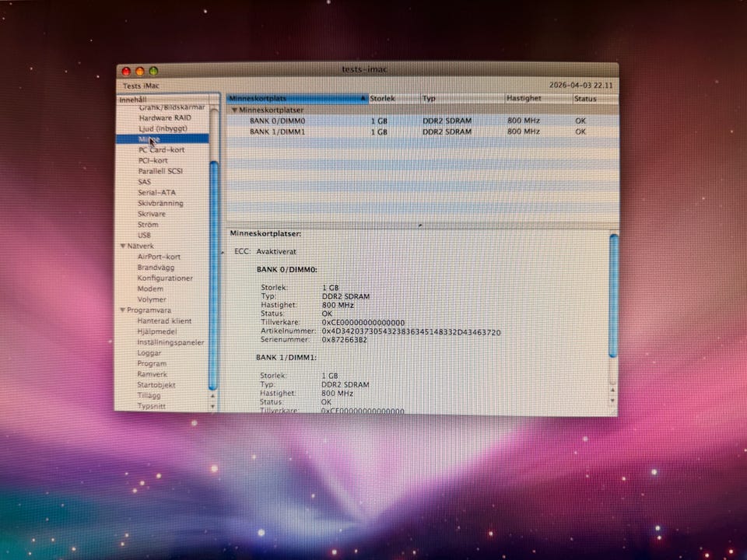Open Startobjekt in the sidebar

coord(156,385)
